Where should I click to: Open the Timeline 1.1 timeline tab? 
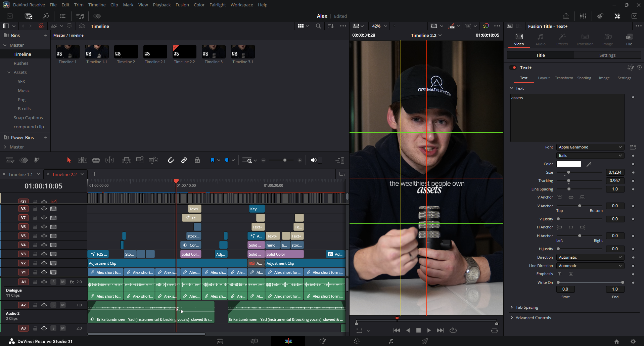(20, 174)
